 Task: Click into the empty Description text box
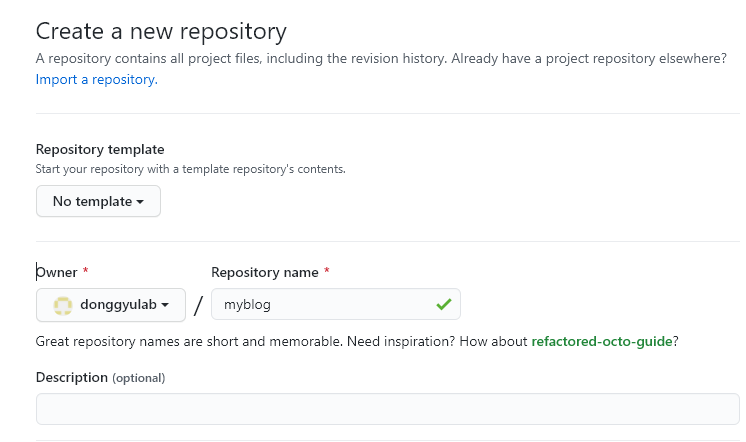tap(387, 409)
